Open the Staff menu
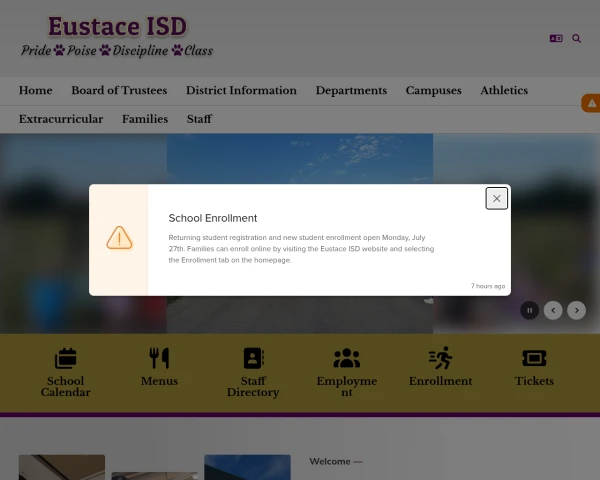 pyautogui.click(x=199, y=119)
